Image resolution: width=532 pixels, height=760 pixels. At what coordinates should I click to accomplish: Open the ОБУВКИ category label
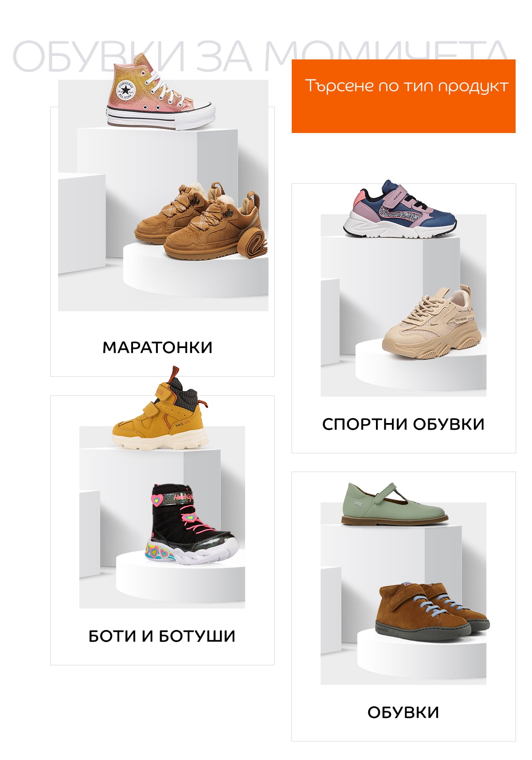(x=403, y=713)
